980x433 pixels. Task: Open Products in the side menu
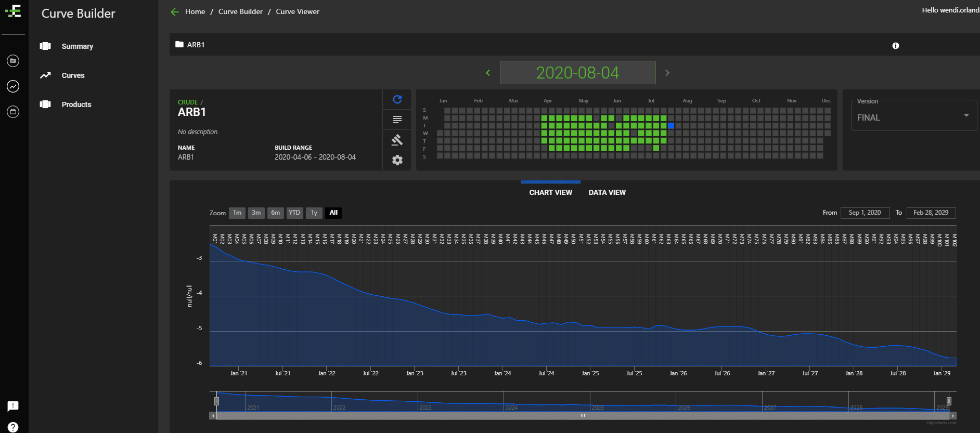click(76, 104)
